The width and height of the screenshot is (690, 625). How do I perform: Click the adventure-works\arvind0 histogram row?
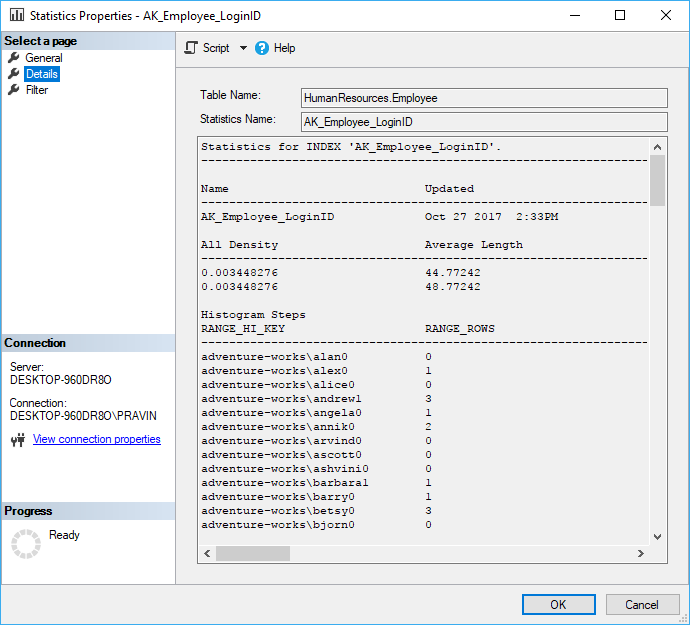tap(316, 441)
